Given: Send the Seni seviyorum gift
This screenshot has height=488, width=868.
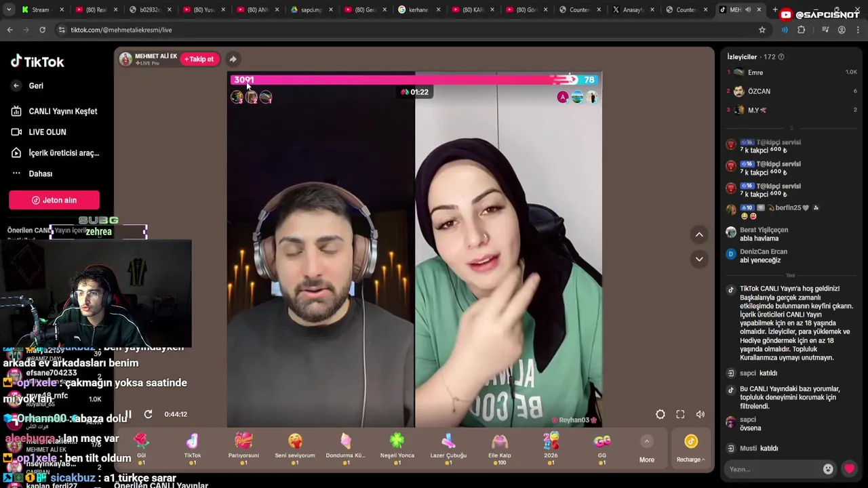Looking at the screenshot, I should 295,449.
